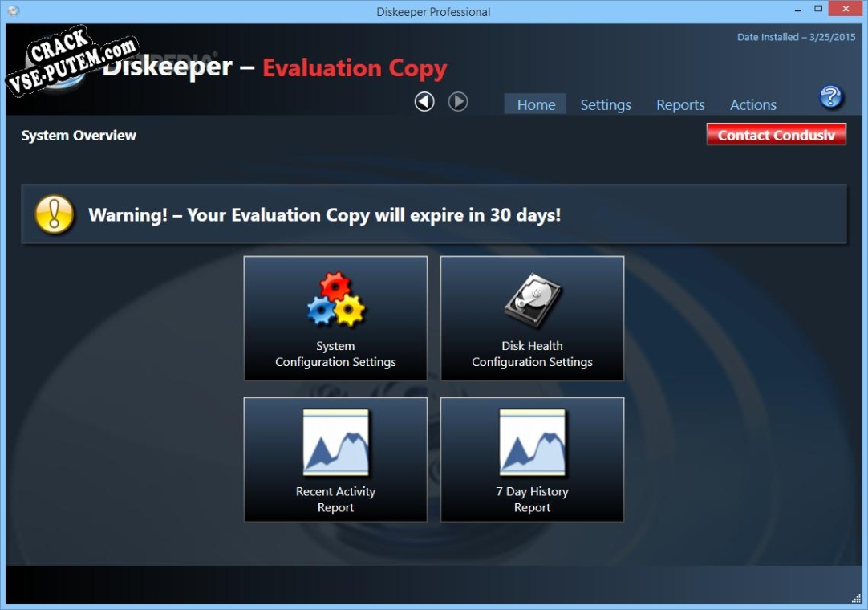Open Disk Health Configuration Settings label
Viewport: 868px width, 610px height.
[x=533, y=353]
